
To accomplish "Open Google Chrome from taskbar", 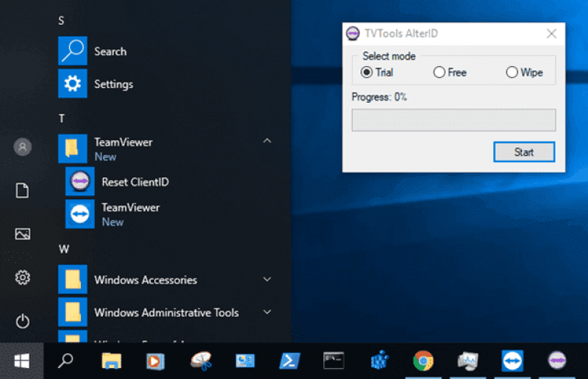I will pos(423,361).
